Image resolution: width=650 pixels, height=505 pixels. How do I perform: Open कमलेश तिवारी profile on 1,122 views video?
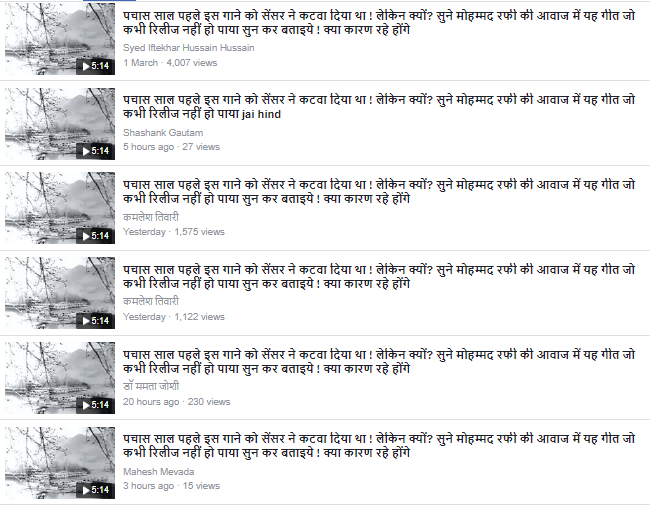pos(151,301)
